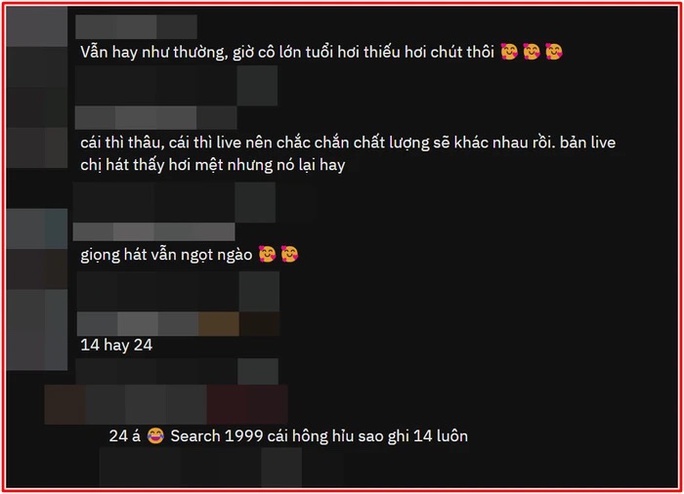This screenshot has height=494, width=684.
Task: Click the comment beginning "cái thì thâu, cái thì live"
Action: click(x=348, y=154)
